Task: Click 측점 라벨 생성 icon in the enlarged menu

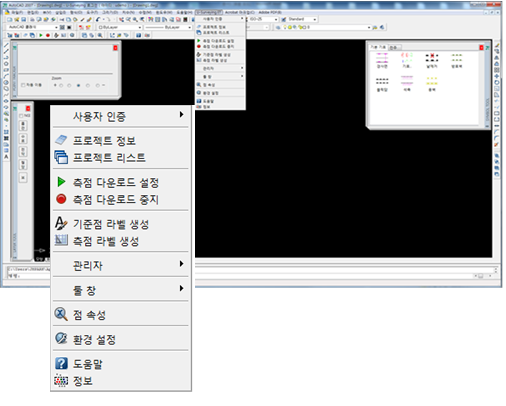Action: [x=61, y=240]
